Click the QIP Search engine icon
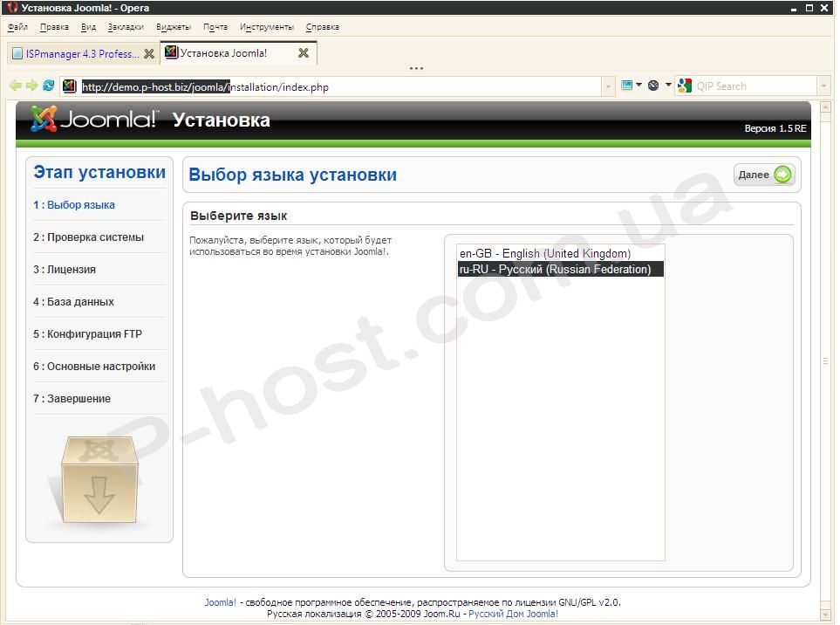Image resolution: width=840 pixels, height=625 pixels. coord(684,86)
